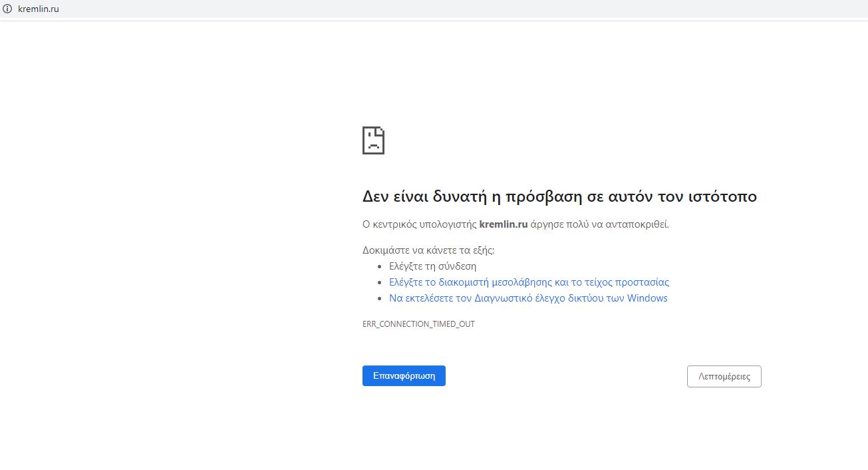The width and height of the screenshot is (868, 470).
Task: Click the ERR_CONNECTION_TIMED_OUT error code
Action: click(418, 324)
